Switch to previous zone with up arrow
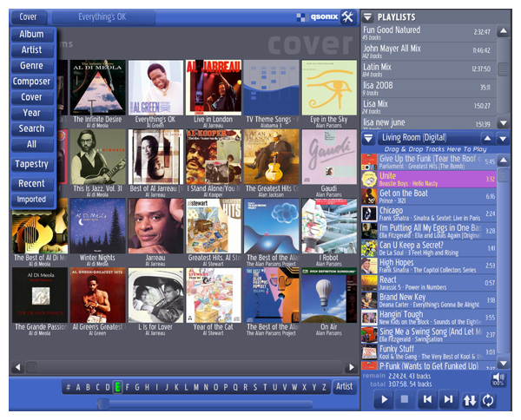Screen dimensions: 521x420 coord(487,138)
